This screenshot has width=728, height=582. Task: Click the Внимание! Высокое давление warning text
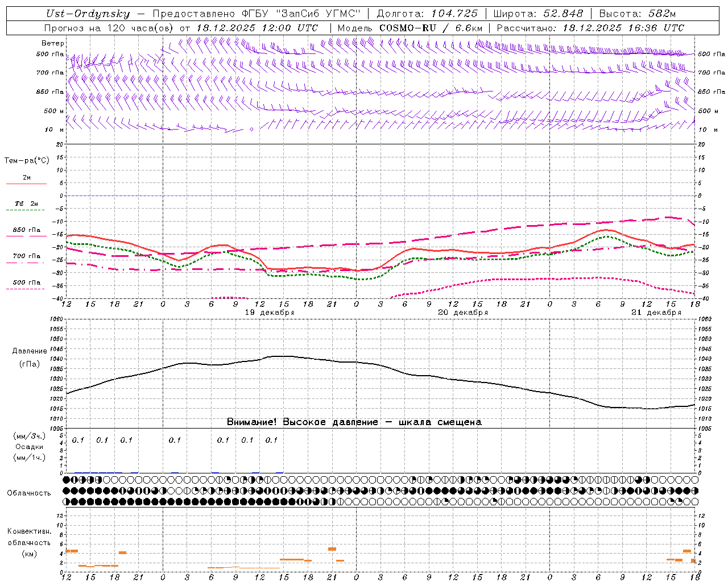[x=354, y=422]
